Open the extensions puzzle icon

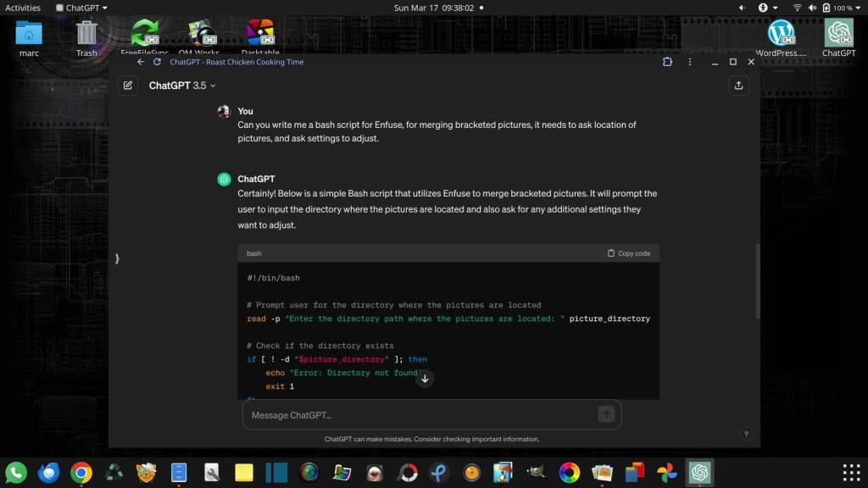point(668,62)
